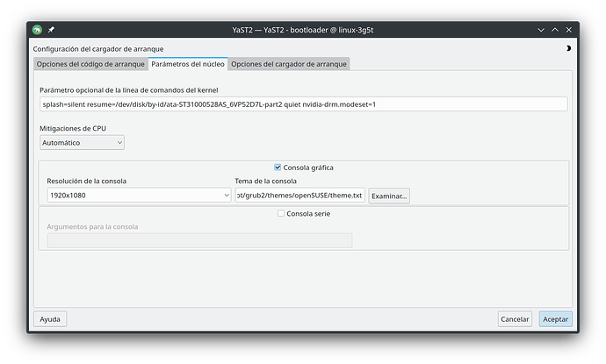Click the Configuración del cargador de arranque heading
The height and width of the screenshot is (364, 606).
pyautogui.click(x=98, y=49)
